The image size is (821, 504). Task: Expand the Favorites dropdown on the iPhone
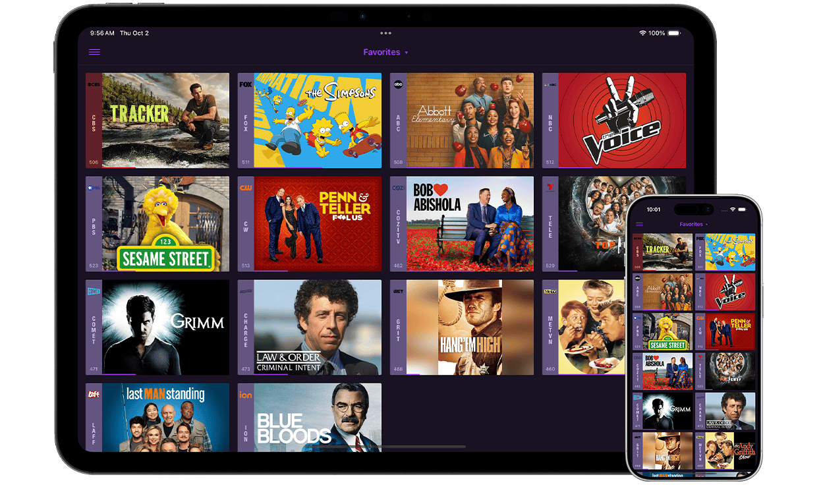click(x=693, y=224)
